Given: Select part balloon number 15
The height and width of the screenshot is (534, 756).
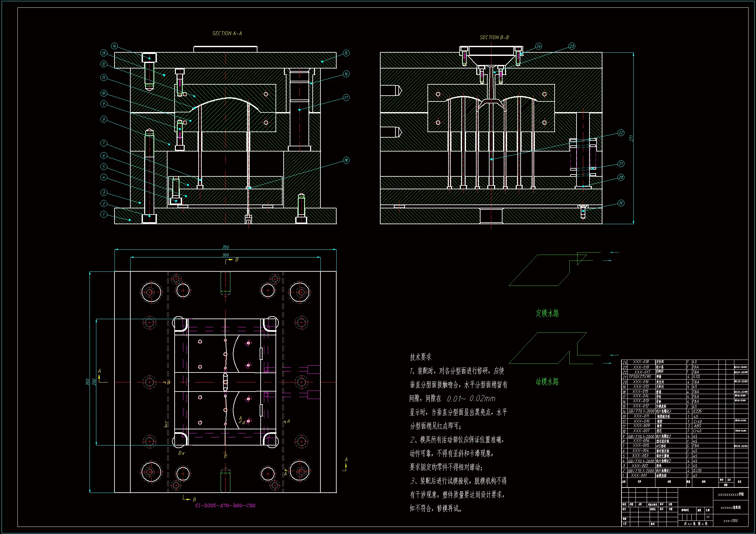Looking at the screenshot, I should click(x=346, y=53).
